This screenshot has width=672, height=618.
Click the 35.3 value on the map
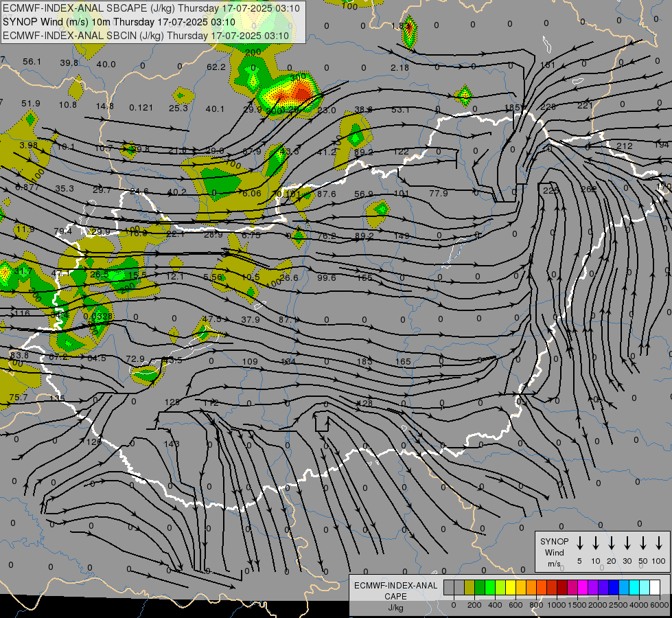coord(65,189)
